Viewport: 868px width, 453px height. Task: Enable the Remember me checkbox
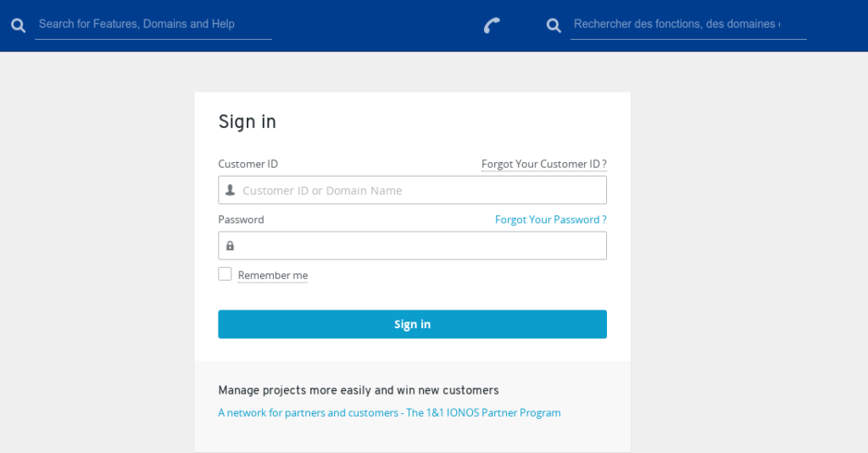click(225, 274)
